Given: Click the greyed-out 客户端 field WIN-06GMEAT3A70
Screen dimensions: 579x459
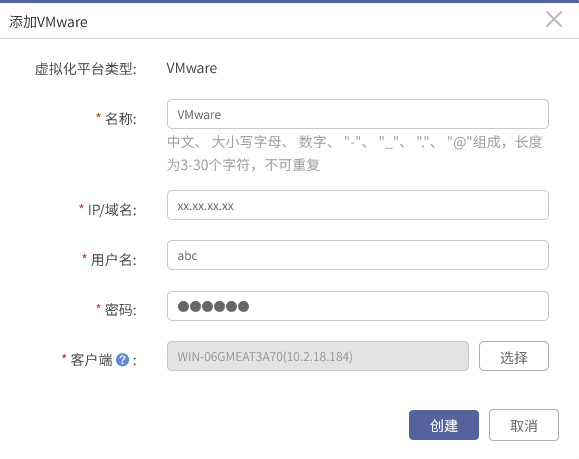Looking at the screenshot, I should 318,356.
